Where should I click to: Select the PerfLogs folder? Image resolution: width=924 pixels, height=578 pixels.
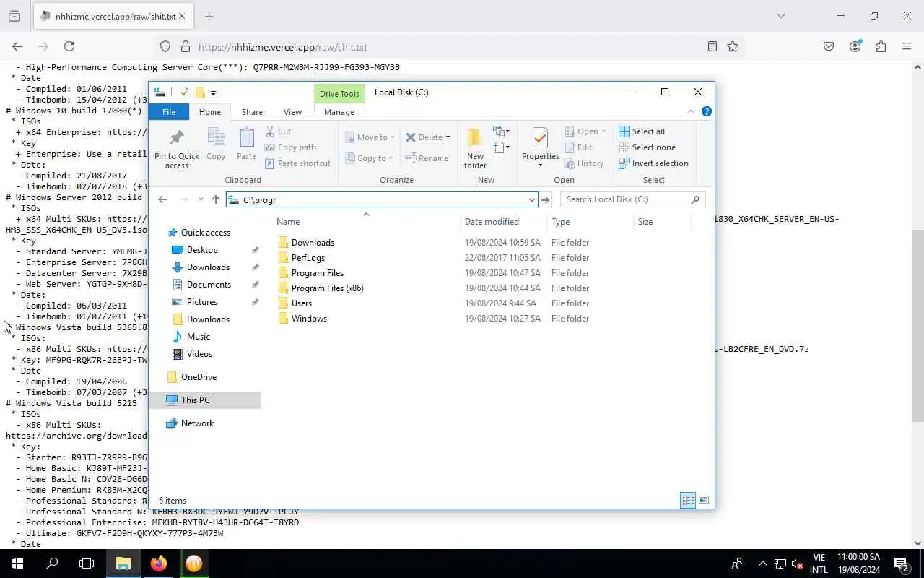308,258
